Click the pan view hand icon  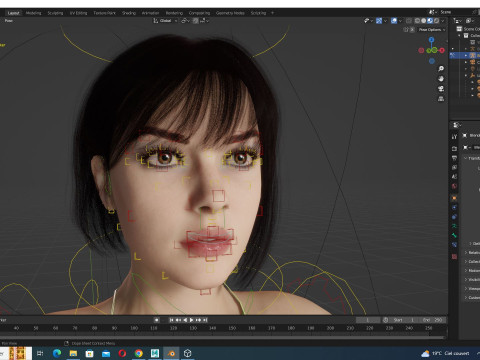[441, 79]
